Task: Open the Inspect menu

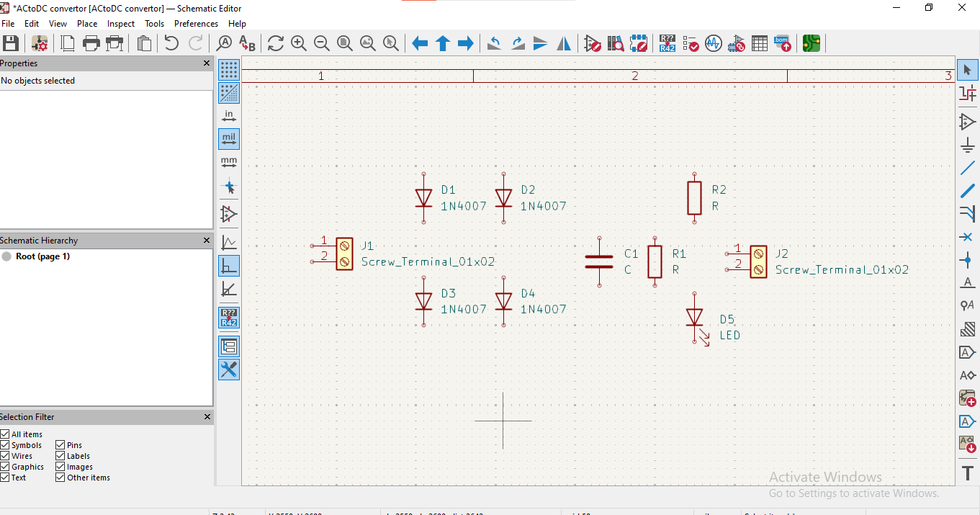Action: coord(121,24)
